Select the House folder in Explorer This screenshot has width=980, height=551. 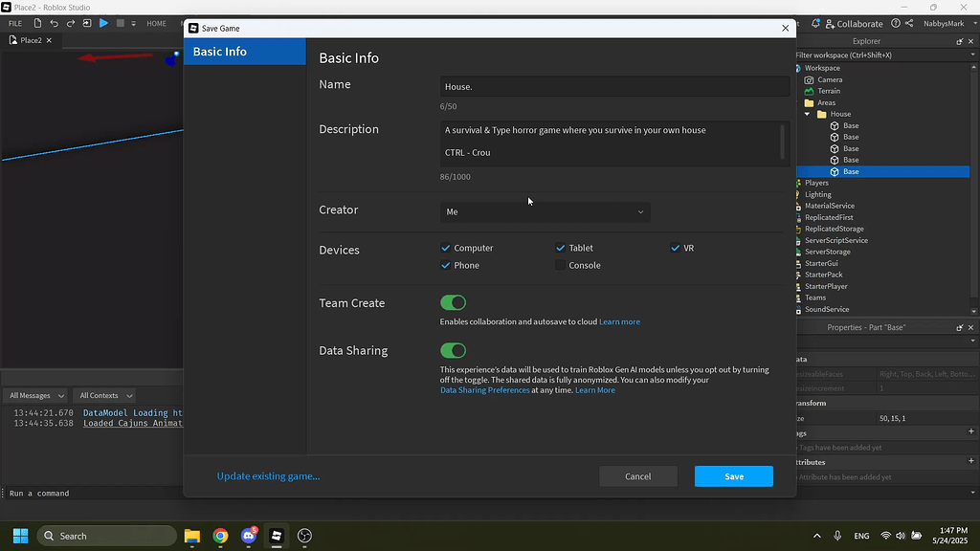840,114
